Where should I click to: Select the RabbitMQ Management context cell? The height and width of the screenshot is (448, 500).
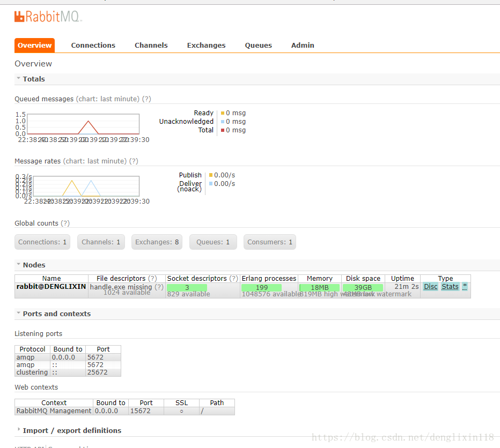tap(54, 411)
